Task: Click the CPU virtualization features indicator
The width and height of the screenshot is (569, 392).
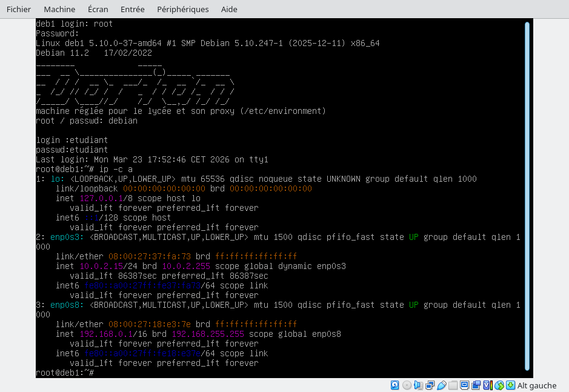Action: pos(487,385)
